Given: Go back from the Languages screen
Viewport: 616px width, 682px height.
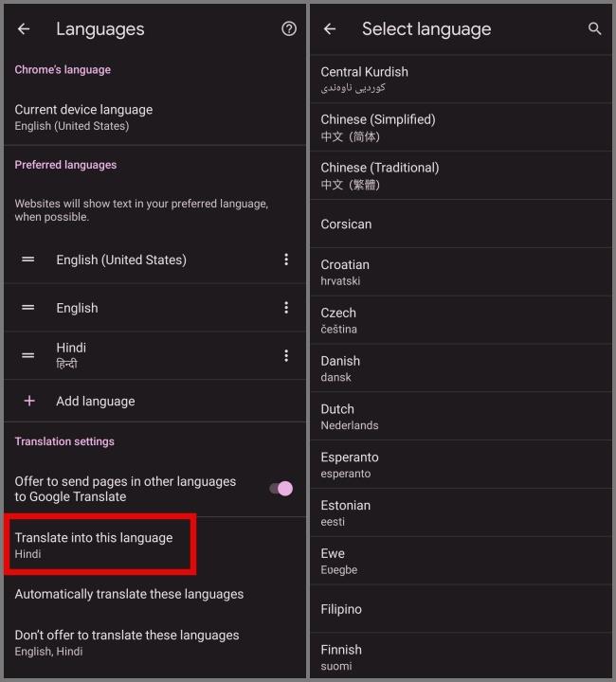Looking at the screenshot, I should pyautogui.click(x=24, y=29).
